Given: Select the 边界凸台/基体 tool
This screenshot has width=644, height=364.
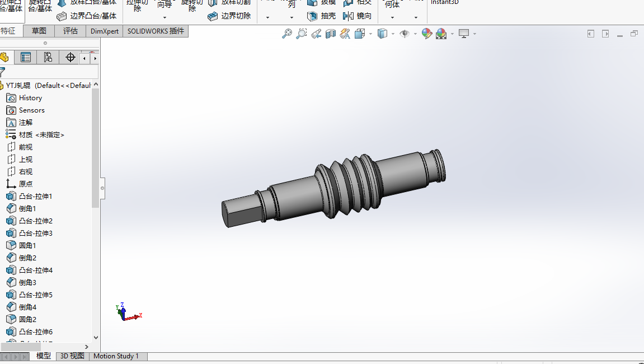Looking at the screenshot, I should pyautogui.click(x=87, y=16).
